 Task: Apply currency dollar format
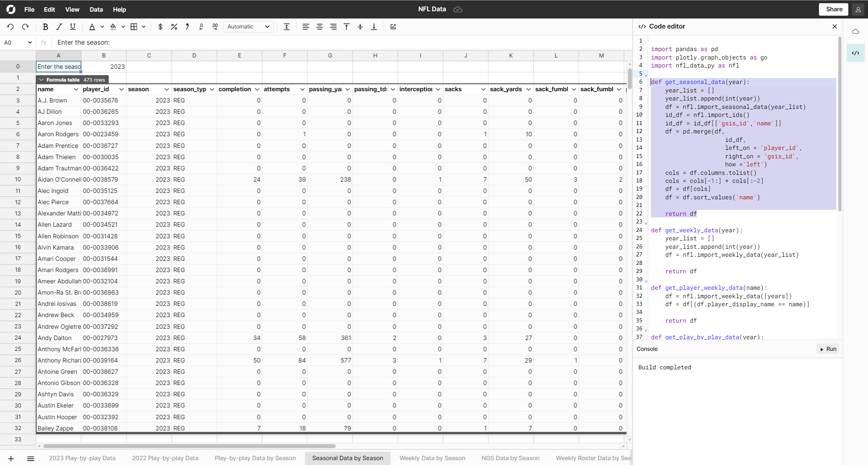(160, 27)
